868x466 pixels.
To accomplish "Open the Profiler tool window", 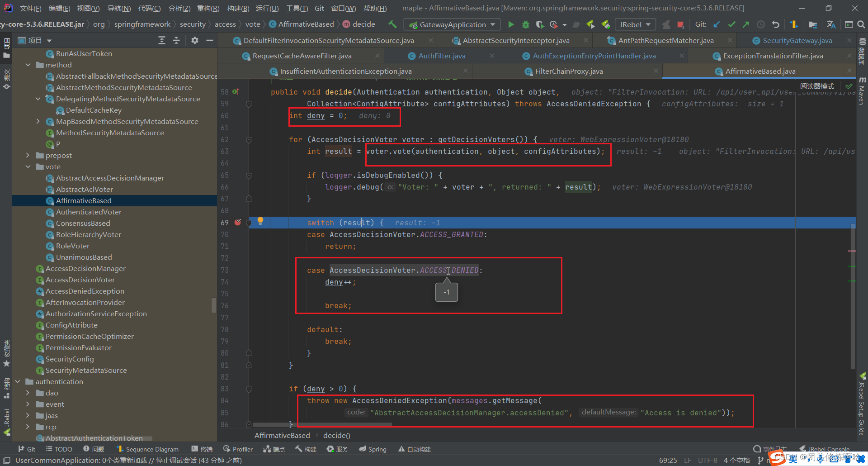I will coord(238,449).
